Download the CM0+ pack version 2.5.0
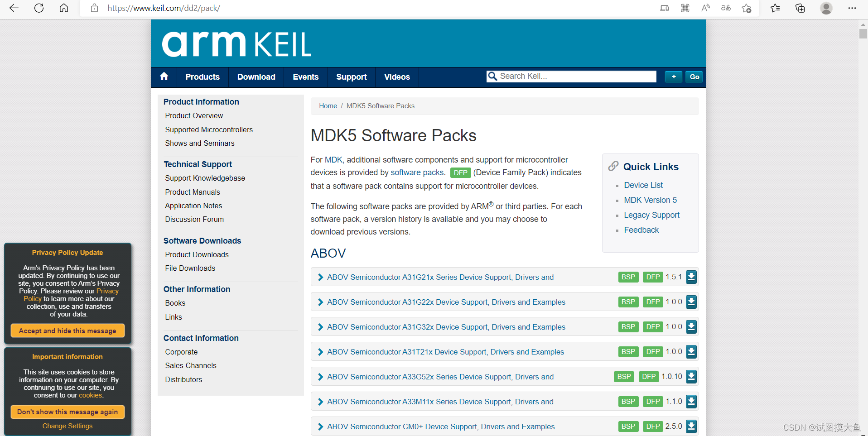 click(x=691, y=426)
